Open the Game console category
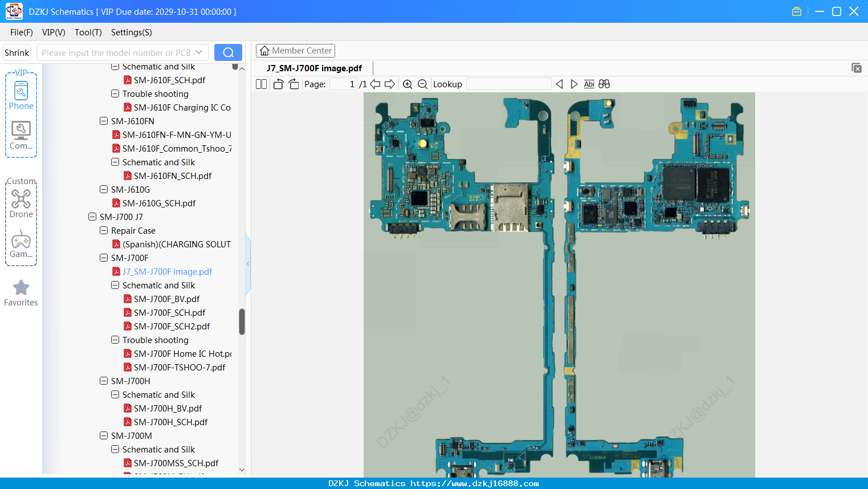The width and height of the screenshot is (868, 489). click(21, 244)
